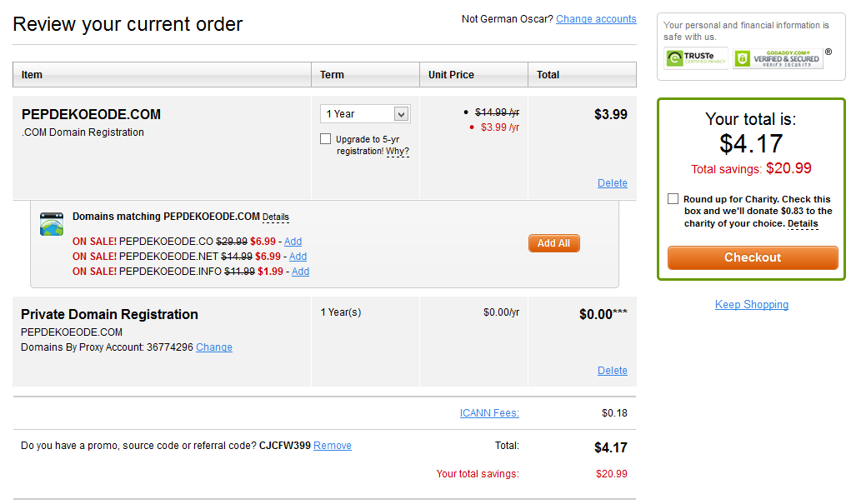Image resolution: width=861 pixels, height=504 pixels.
Task: Open the Details link for matching domains
Action: pyautogui.click(x=276, y=217)
